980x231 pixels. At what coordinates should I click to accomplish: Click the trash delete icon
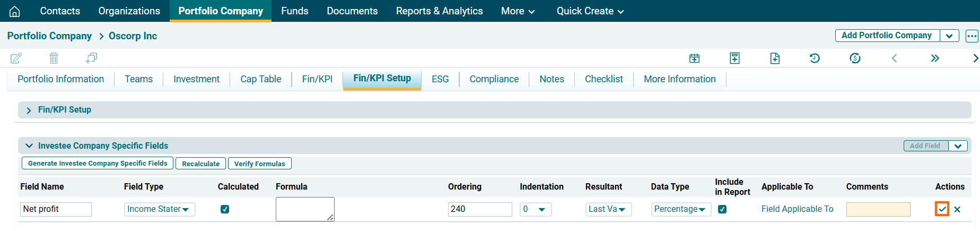[54, 58]
